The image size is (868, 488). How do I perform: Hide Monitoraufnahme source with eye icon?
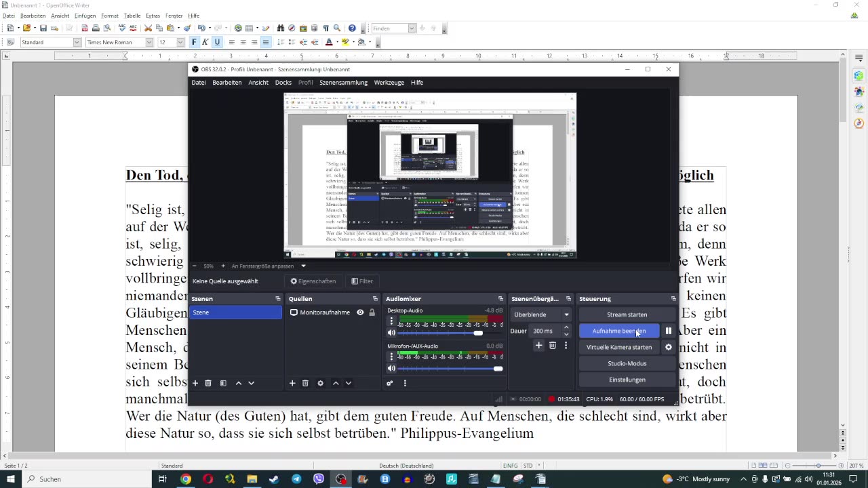pyautogui.click(x=360, y=312)
